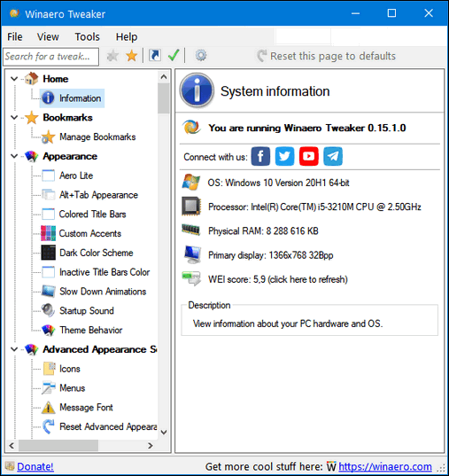Open the File menu
Viewport: 449px width, 476px height.
(x=14, y=36)
